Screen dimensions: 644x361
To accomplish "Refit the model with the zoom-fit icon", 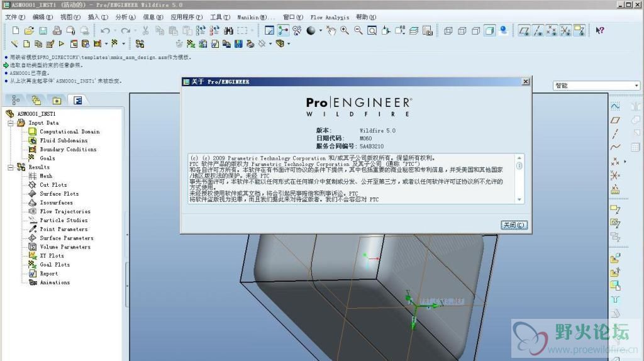I will click(372, 30).
